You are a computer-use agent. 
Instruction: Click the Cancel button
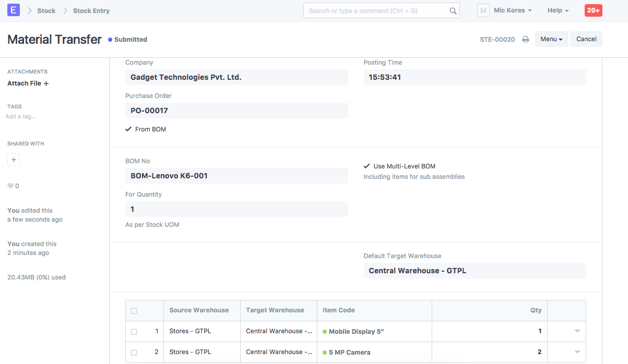[586, 39]
